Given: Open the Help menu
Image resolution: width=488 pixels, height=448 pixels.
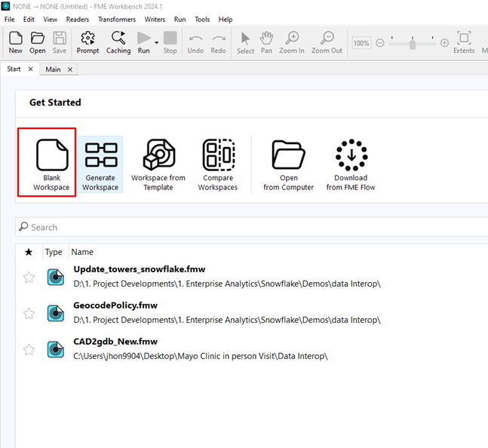Looking at the screenshot, I should pos(226,20).
